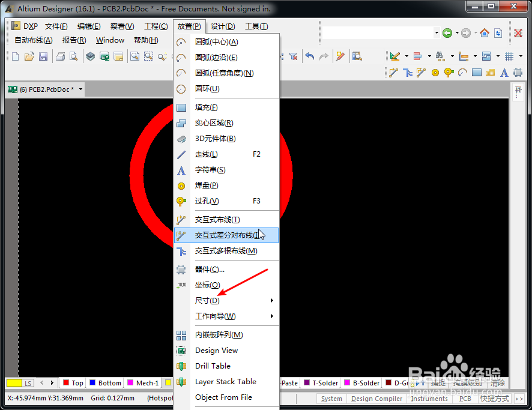The height and width of the screenshot is (410, 532).
Task: Click the Undo arrow toolbar icon
Action: pos(309,56)
